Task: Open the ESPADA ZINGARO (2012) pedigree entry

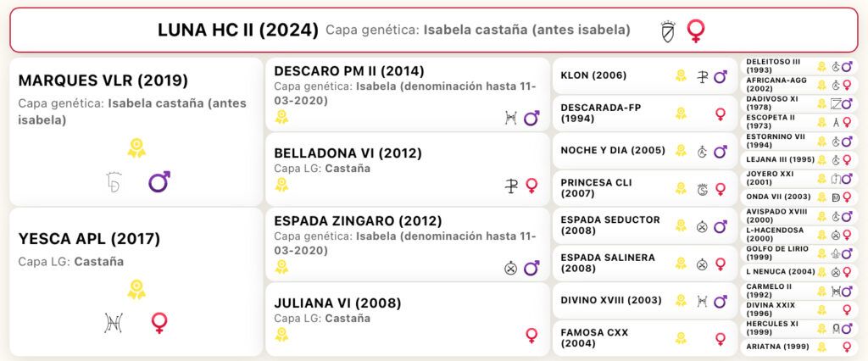Action: [408, 245]
